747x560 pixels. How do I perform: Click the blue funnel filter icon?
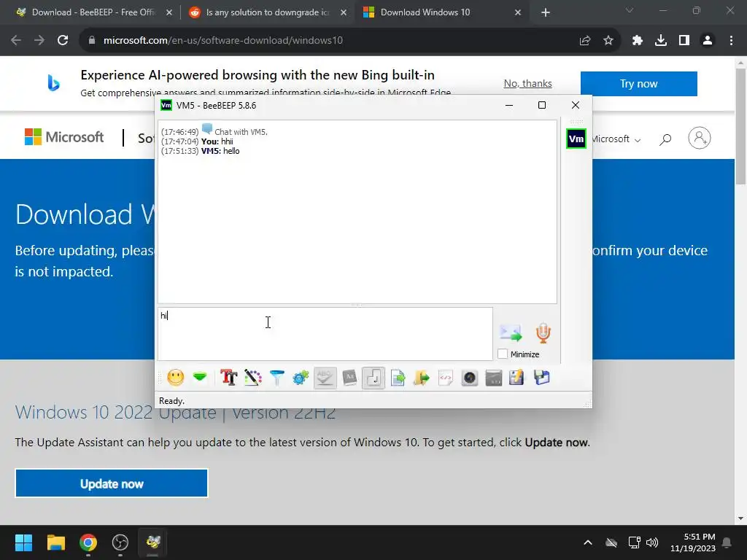pos(276,378)
